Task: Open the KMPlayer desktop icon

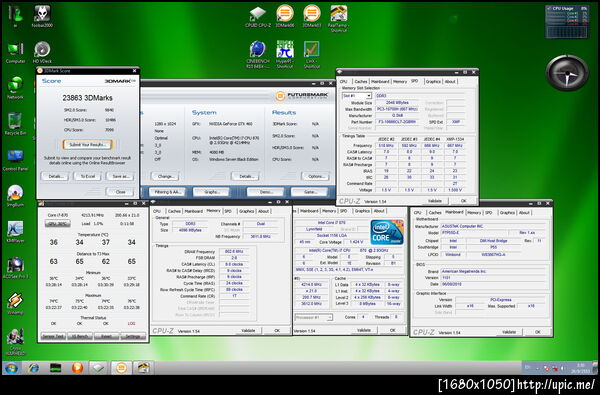Action: coord(15,232)
